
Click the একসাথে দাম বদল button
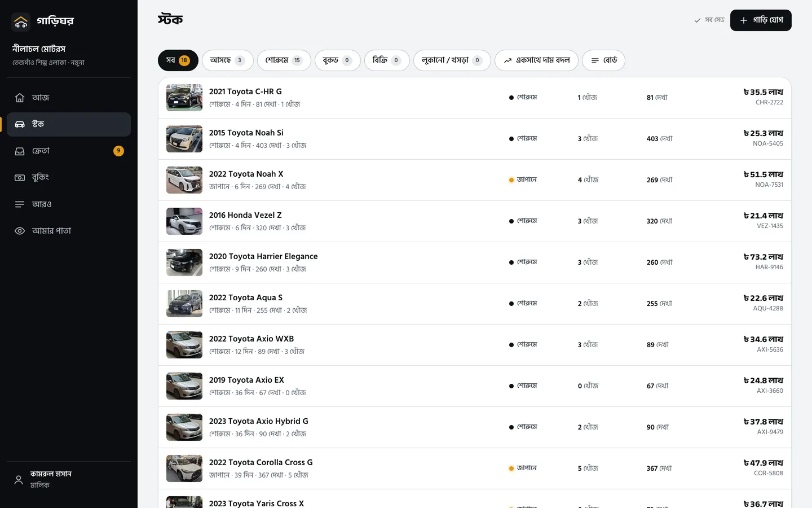tap(536, 60)
